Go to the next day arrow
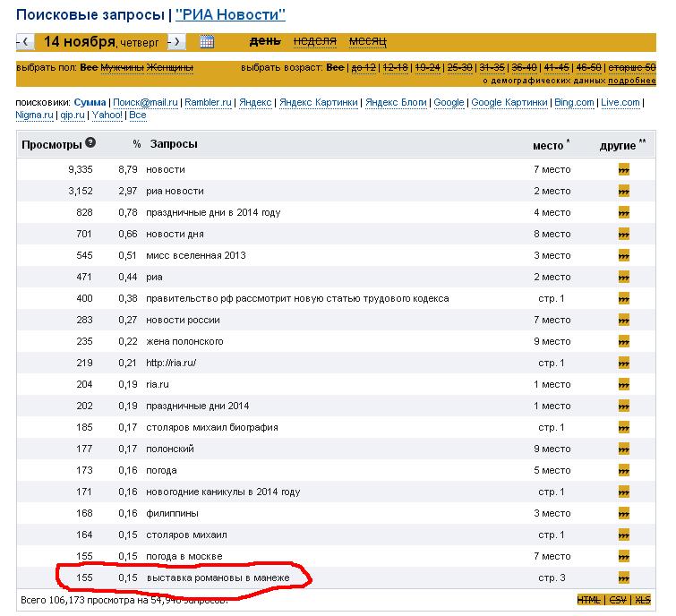The image size is (676, 616). click(176, 41)
